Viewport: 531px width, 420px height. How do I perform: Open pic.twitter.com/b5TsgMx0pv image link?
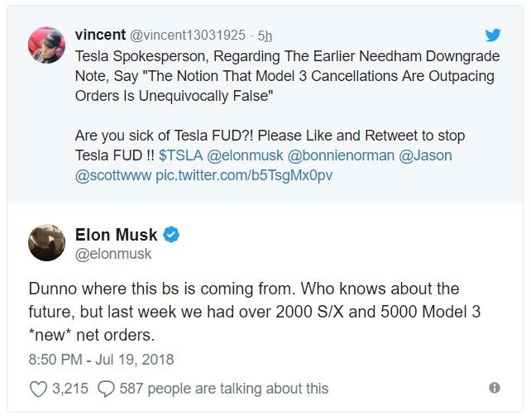click(244, 175)
